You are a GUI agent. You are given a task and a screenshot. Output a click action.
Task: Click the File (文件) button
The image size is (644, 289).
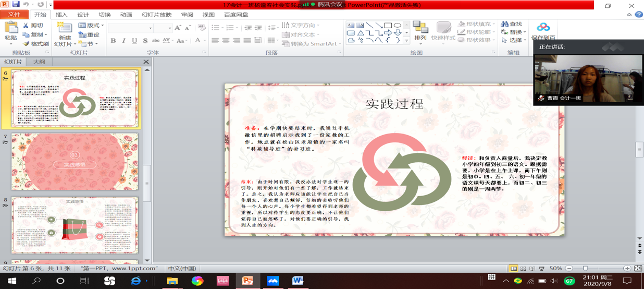[x=14, y=15]
